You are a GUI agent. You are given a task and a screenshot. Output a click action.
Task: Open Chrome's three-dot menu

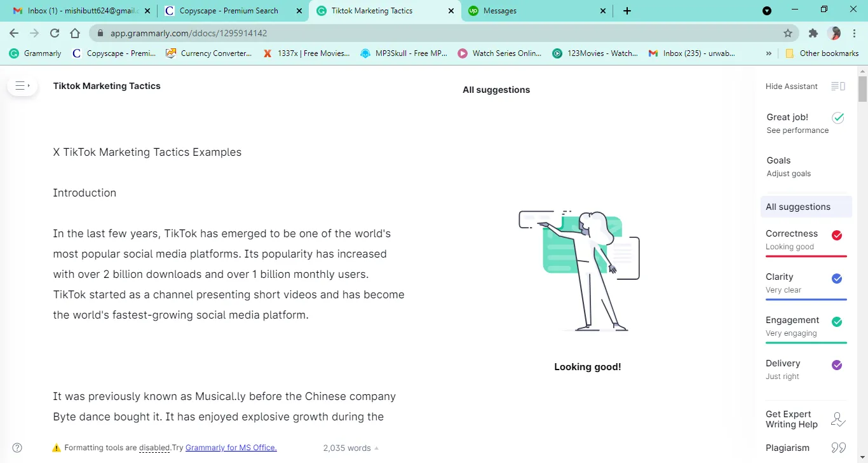[x=855, y=33]
